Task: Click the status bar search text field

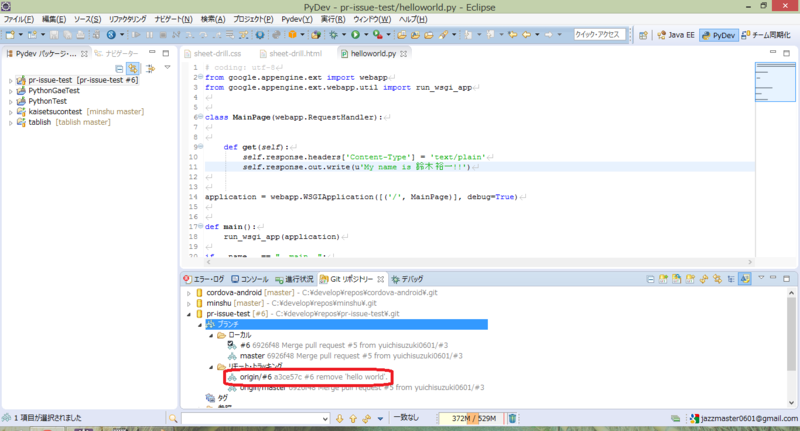Action: pyautogui.click(x=251, y=419)
